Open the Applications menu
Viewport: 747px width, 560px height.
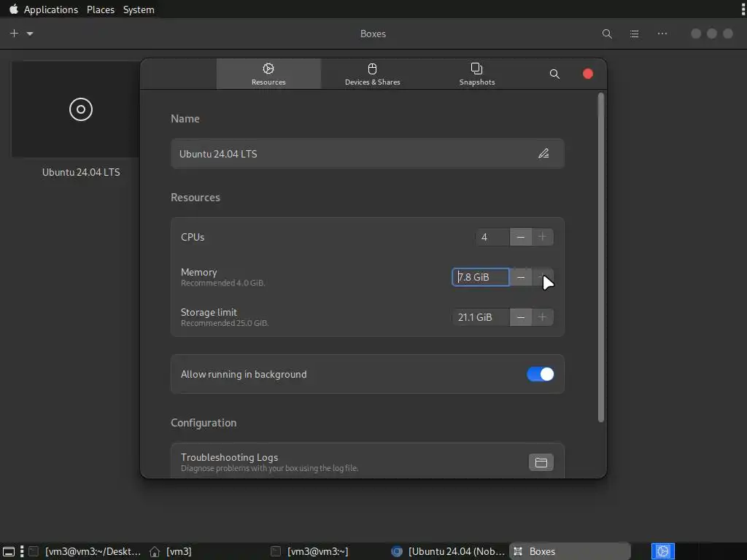pos(51,9)
